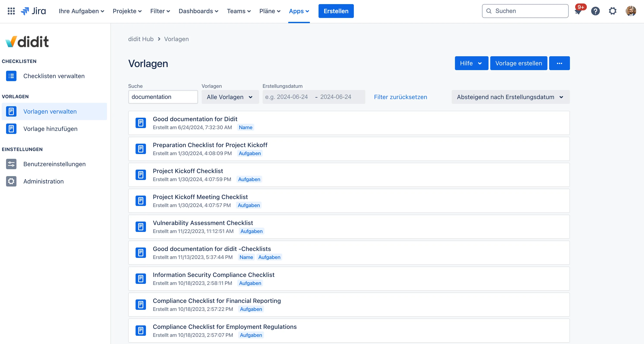Select Administration in sidebar
This screenshot has height=344, width=644.
point(54,181)
